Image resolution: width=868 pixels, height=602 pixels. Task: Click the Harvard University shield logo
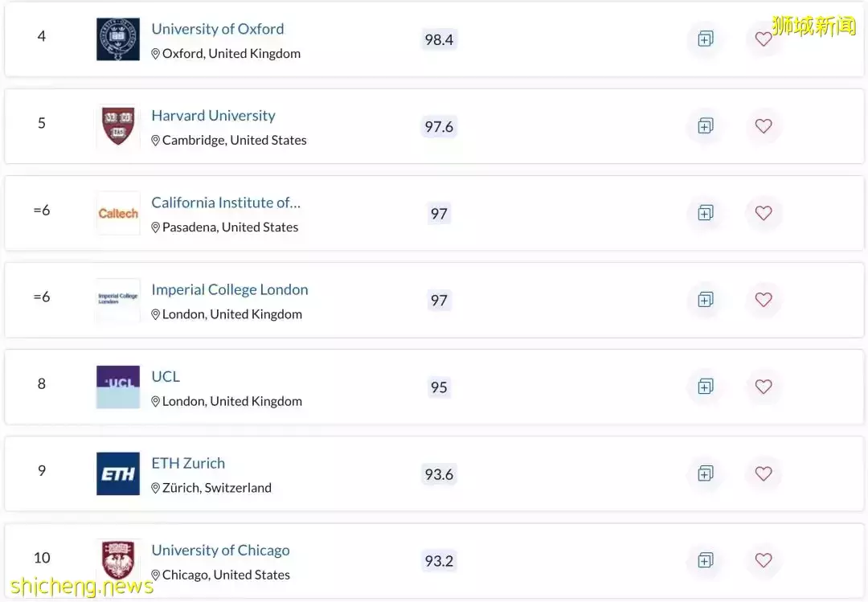[x=117, y=125]
